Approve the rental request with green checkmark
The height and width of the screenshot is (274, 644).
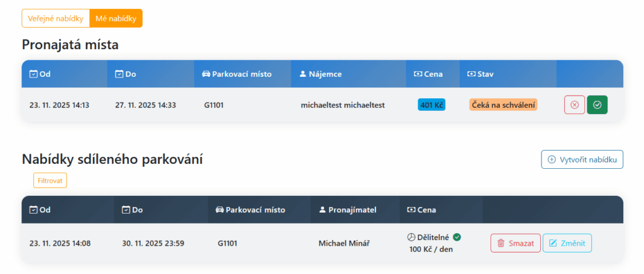pos(597,105)
